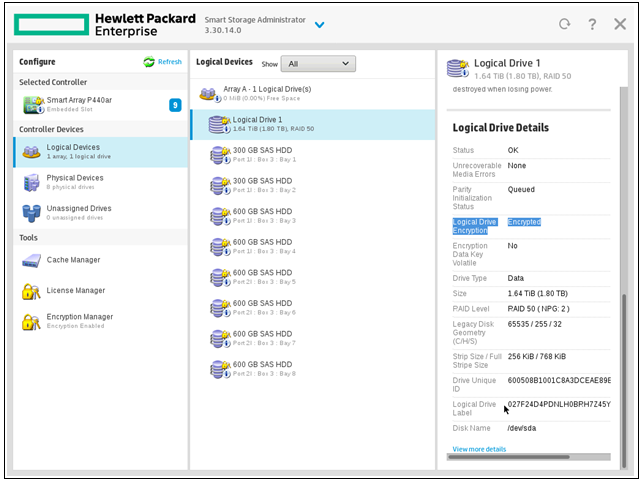Click the License Manager padlock icon
Image resolution: width=643 pixels, height=484 pixels.
click(31, 291)
